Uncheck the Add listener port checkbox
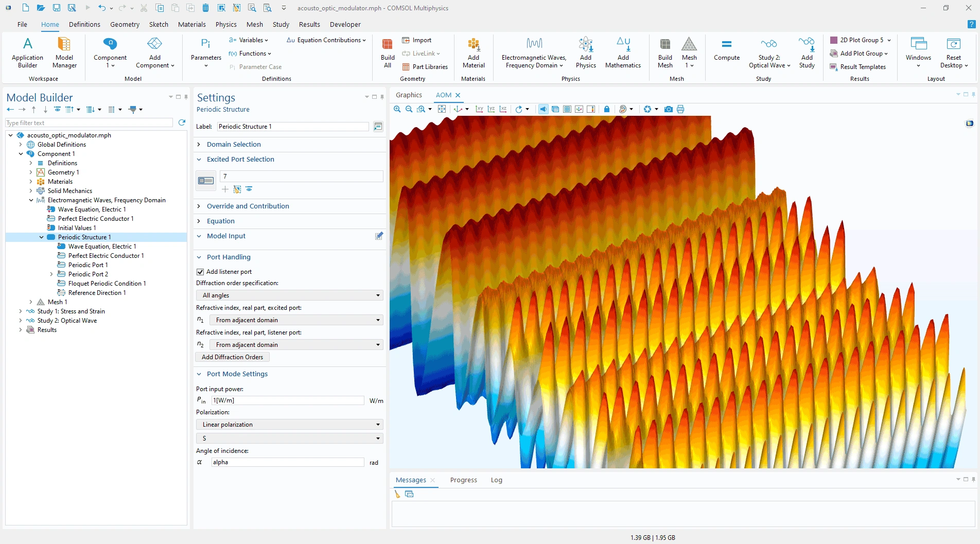The image size is (980, 544). [200, 272]
